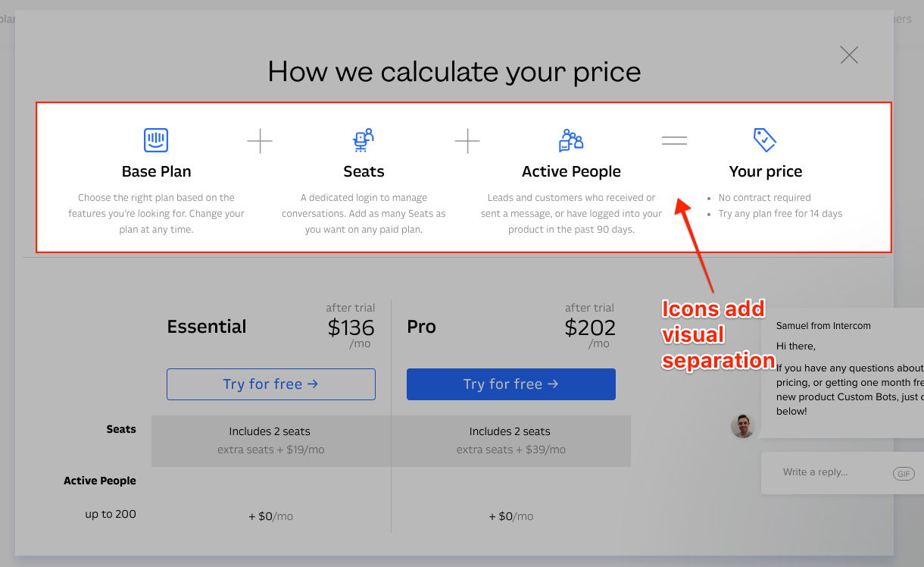Click the Your price tag icon
924x567 pixels.
pos(765,140)
